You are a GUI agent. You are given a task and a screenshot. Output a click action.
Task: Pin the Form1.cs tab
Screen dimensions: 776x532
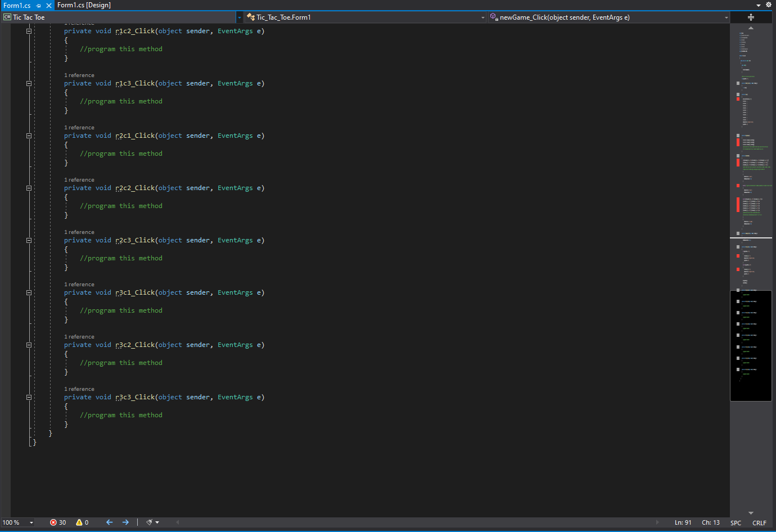(x=39, y=6)
